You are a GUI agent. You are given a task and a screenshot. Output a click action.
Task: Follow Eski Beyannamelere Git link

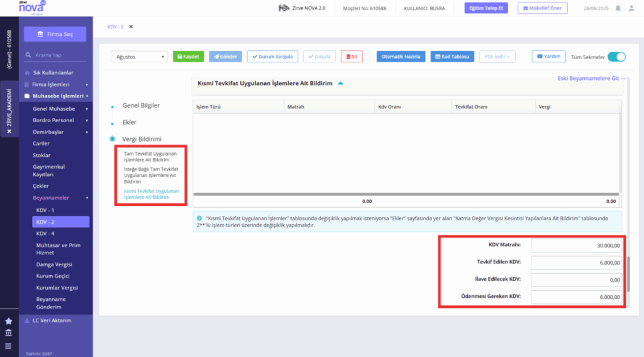point(591,78)
